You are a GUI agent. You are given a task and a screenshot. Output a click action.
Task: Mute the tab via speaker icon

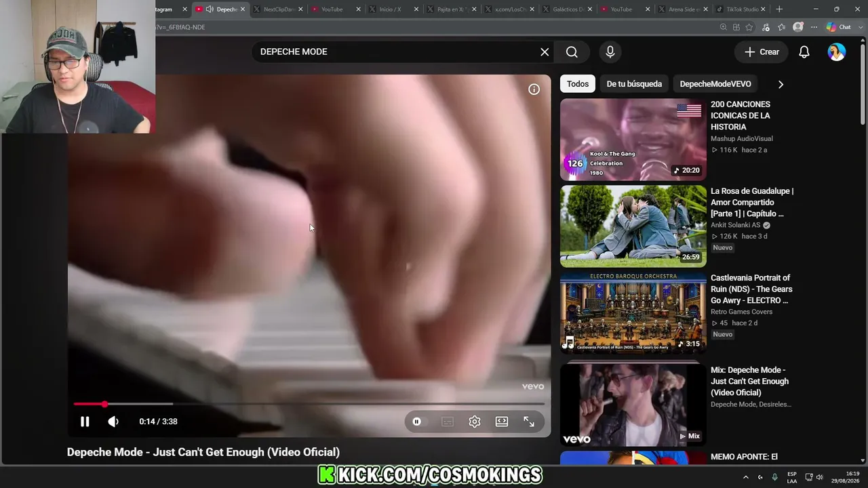(x=210, y=9)
